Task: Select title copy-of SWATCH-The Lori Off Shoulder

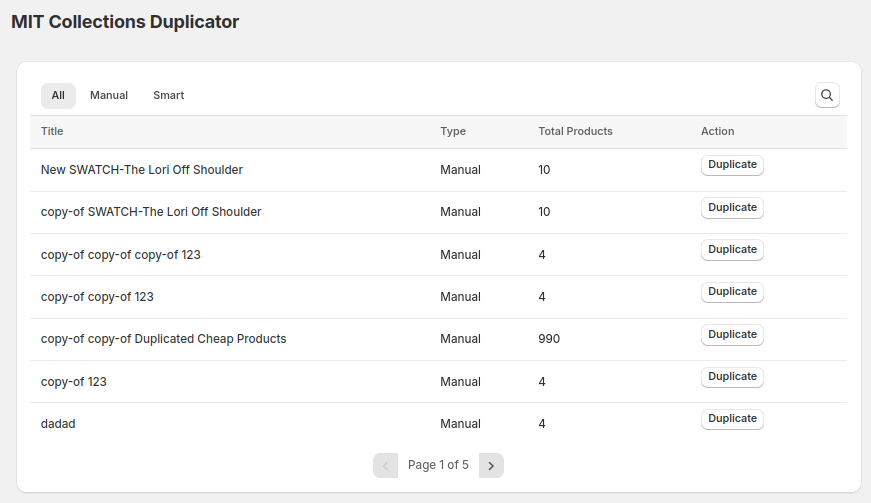Action: coord(151,212)
